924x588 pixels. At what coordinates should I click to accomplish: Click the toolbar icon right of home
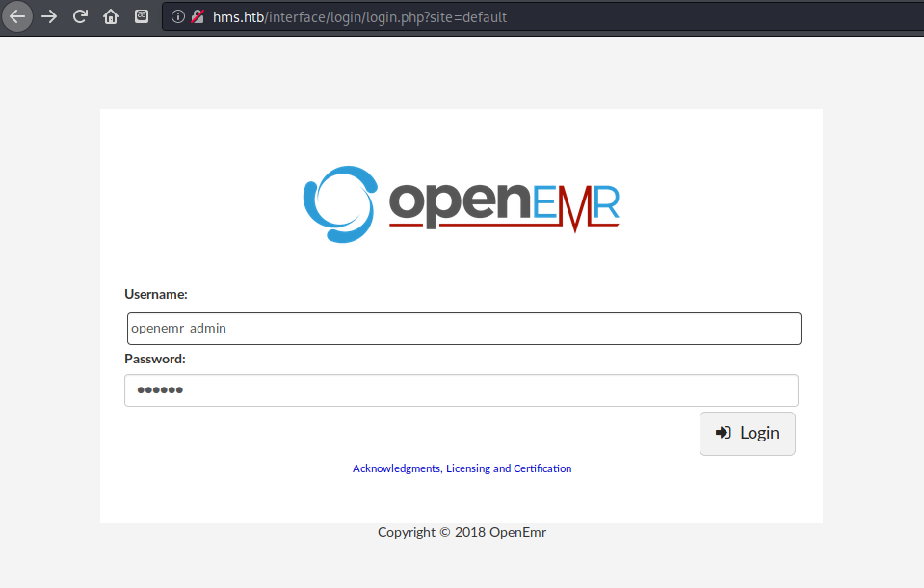coord(142,16)
